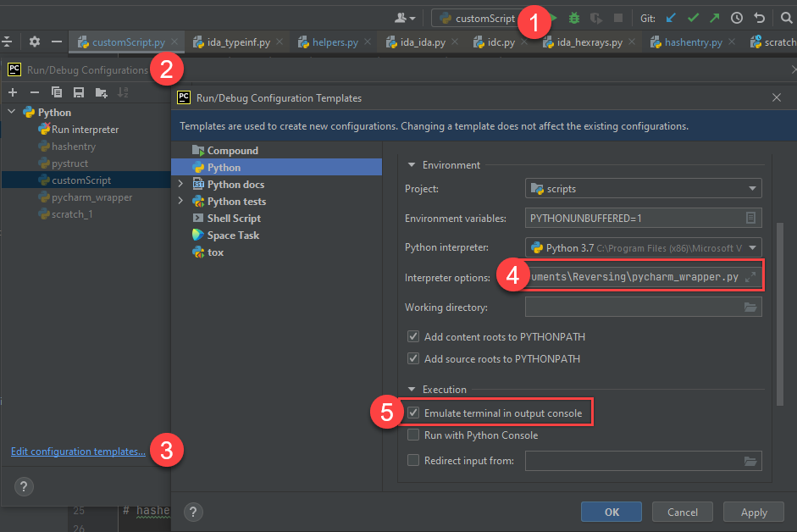Open Git history clock icon
The height and width of the screenshot is (532, 797).
(x=737, y=19)
